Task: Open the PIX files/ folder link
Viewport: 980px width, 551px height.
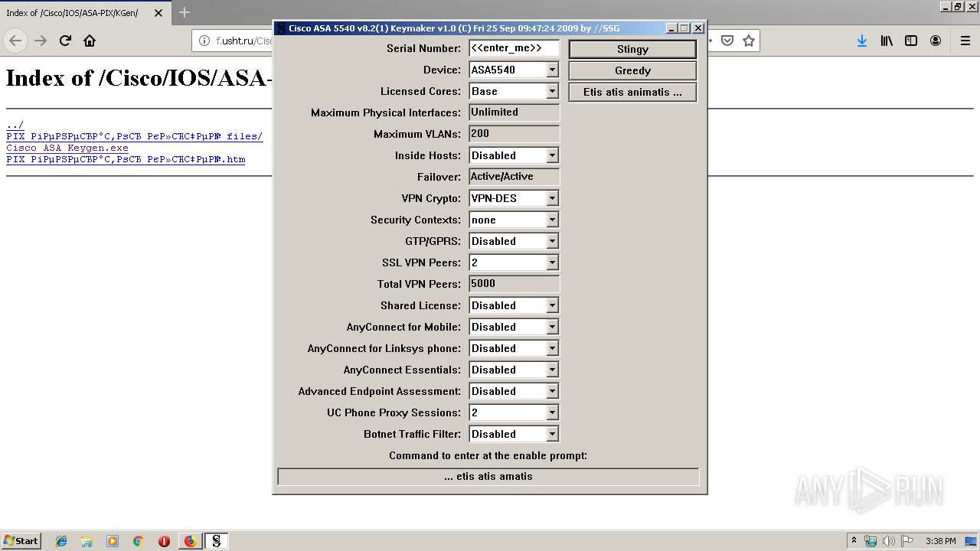Action: tap(134, 137)
